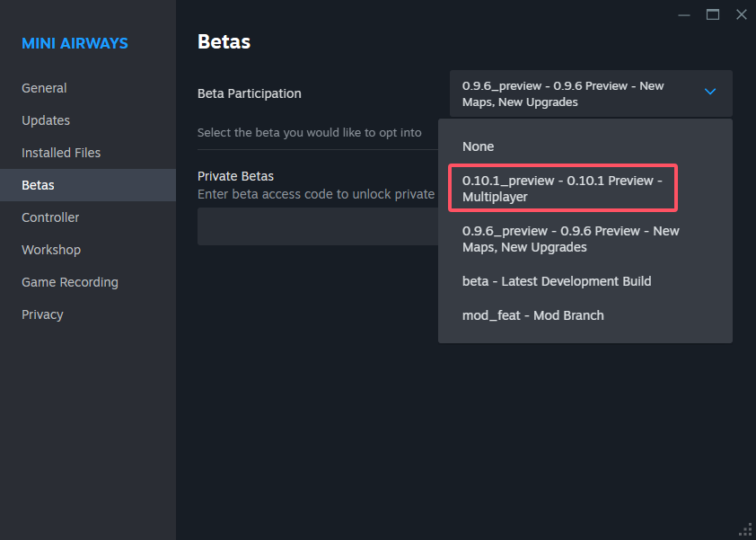756x540 pixels.
Task: Open the Beta Participation dropdown chevron
Action: pos(710,92)
